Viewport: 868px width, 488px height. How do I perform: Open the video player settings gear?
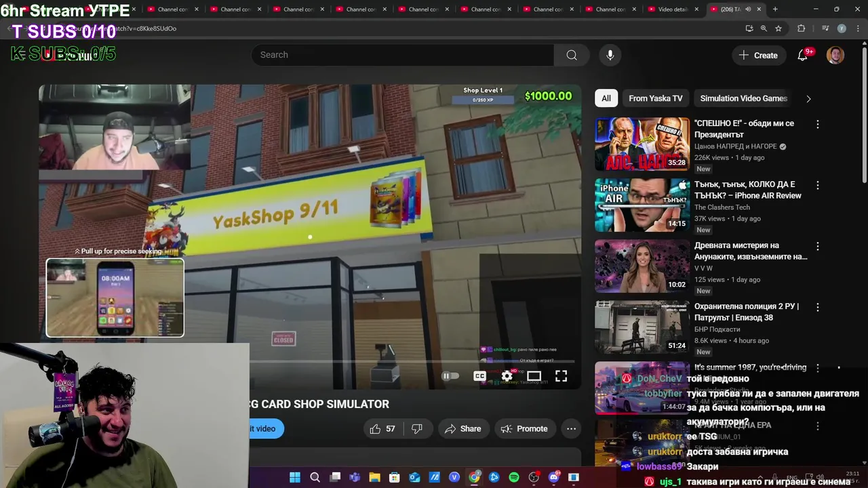507,376
